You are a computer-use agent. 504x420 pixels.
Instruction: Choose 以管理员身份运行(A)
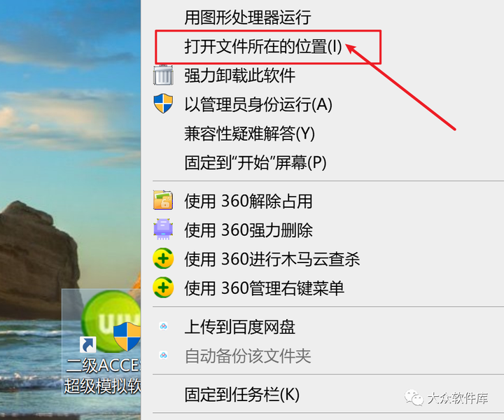pyautogui.click(x=323, y=104)
